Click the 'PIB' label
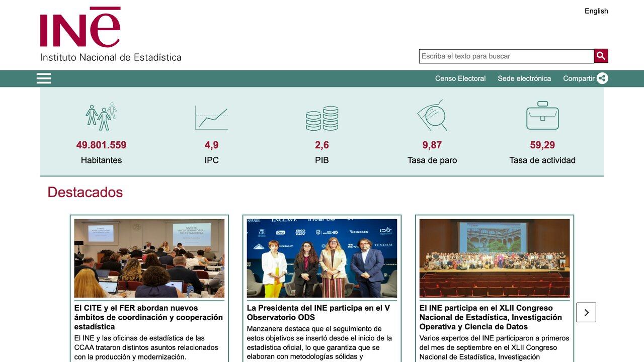 coord(322,160)
